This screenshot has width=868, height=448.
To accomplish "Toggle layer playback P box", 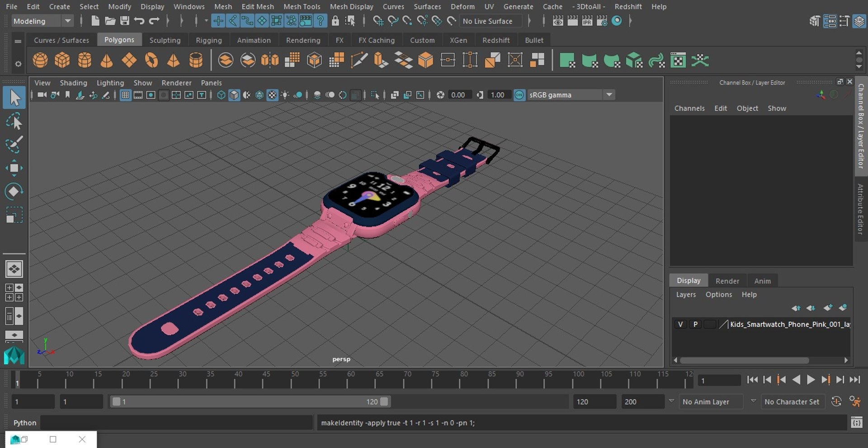I will pos(695,324).
